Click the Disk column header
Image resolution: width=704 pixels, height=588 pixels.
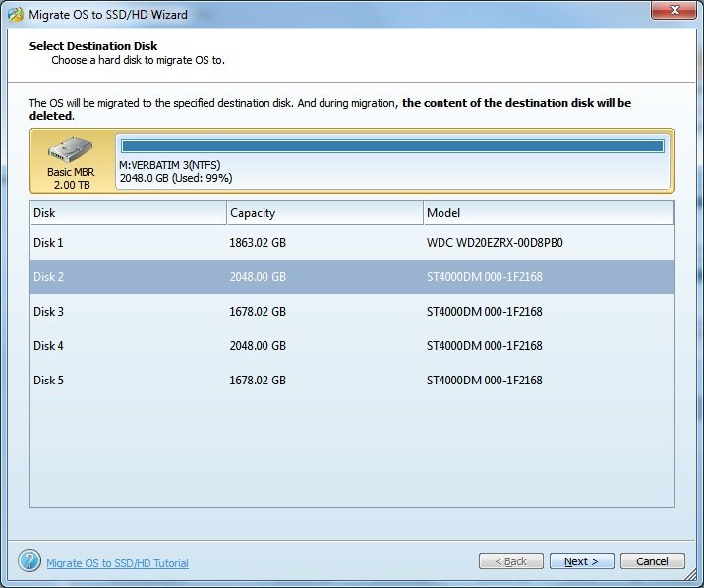[x=129, y=212]
